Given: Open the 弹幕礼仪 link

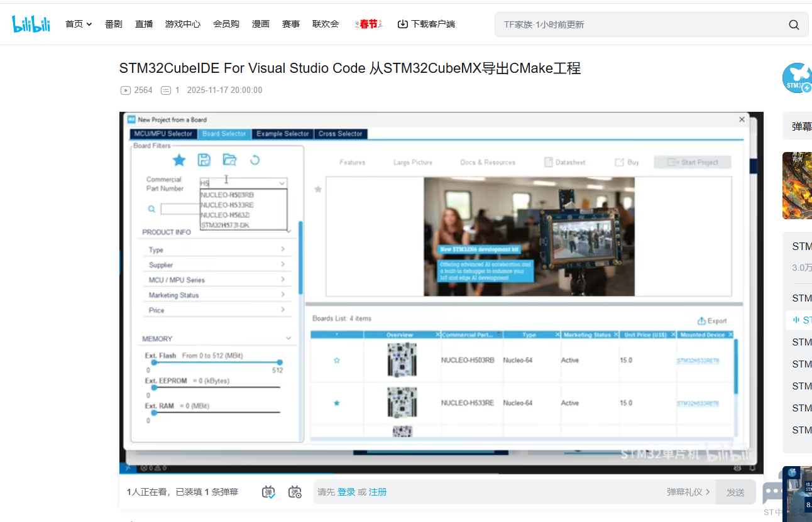Looking at the screenshot, I should tap(688, 492).
